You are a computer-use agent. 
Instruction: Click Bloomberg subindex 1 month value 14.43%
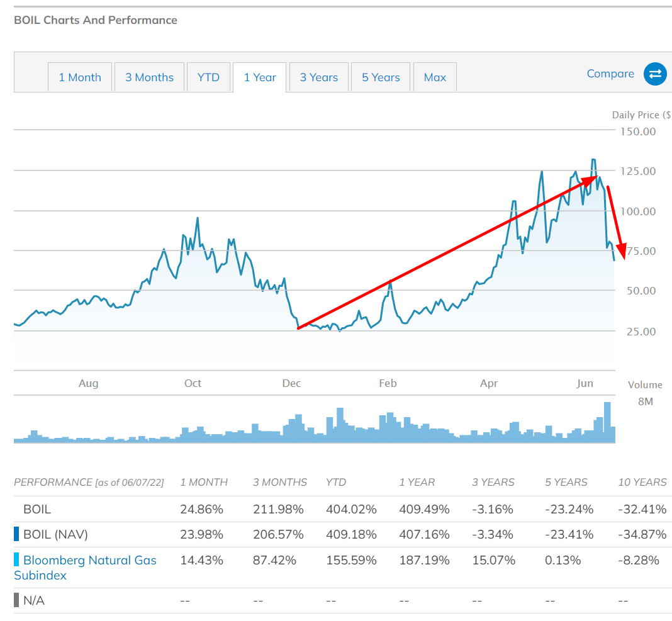pyautogui.click(x=201, y=560)
